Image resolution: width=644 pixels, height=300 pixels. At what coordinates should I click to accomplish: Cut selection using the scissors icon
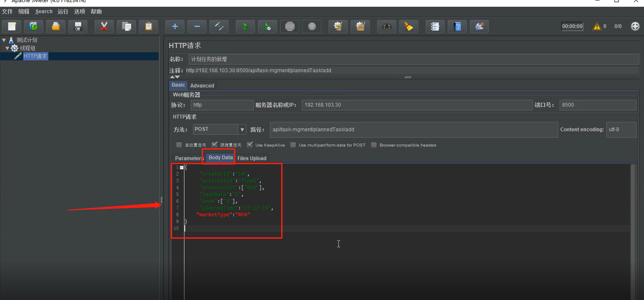tap(104, 26)
